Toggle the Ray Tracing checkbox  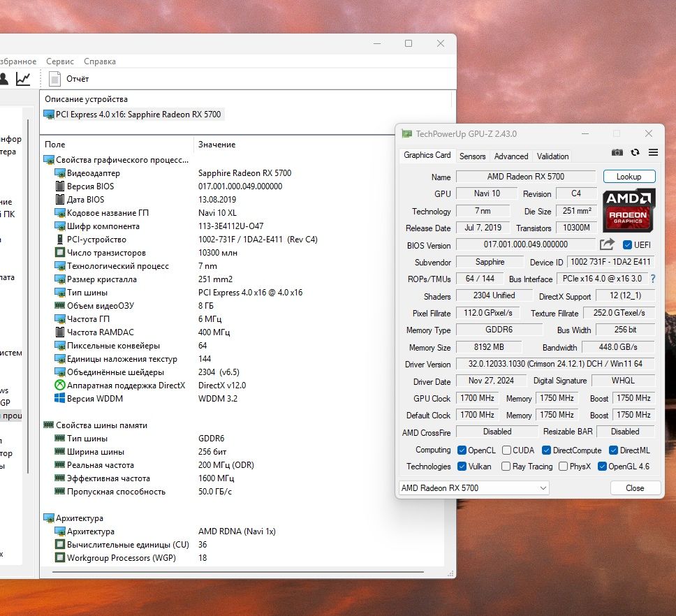[x=506, y=466]
